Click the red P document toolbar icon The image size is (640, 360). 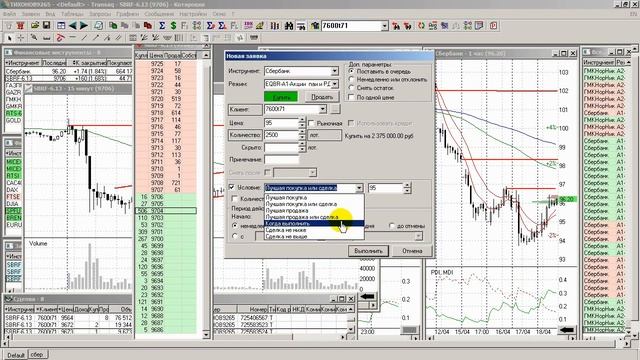click(493, 25)
